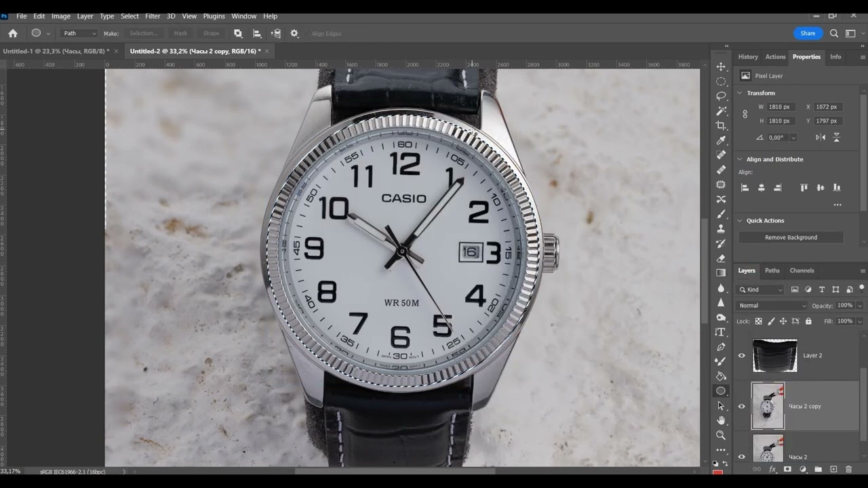868x488 pixels.
Task: Switch to the Untitled-1 document tab
Action: [56, 51]
